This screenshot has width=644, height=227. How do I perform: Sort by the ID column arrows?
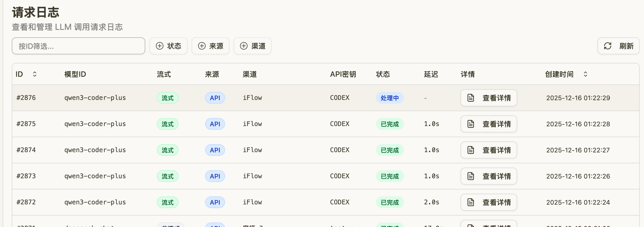coord(35,74)
